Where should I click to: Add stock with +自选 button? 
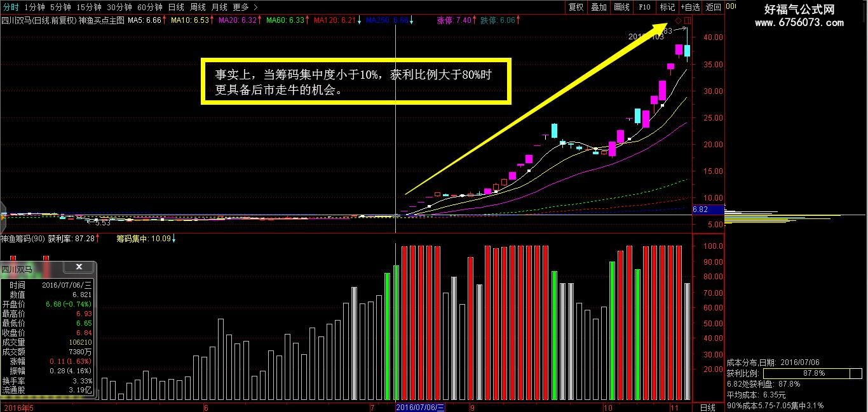[x=690, y=7]
